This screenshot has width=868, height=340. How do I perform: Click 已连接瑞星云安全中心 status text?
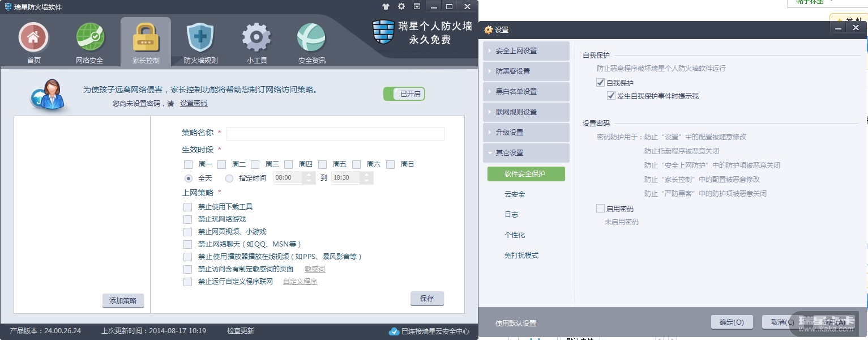pyautogui.click(x=435, y=331)
